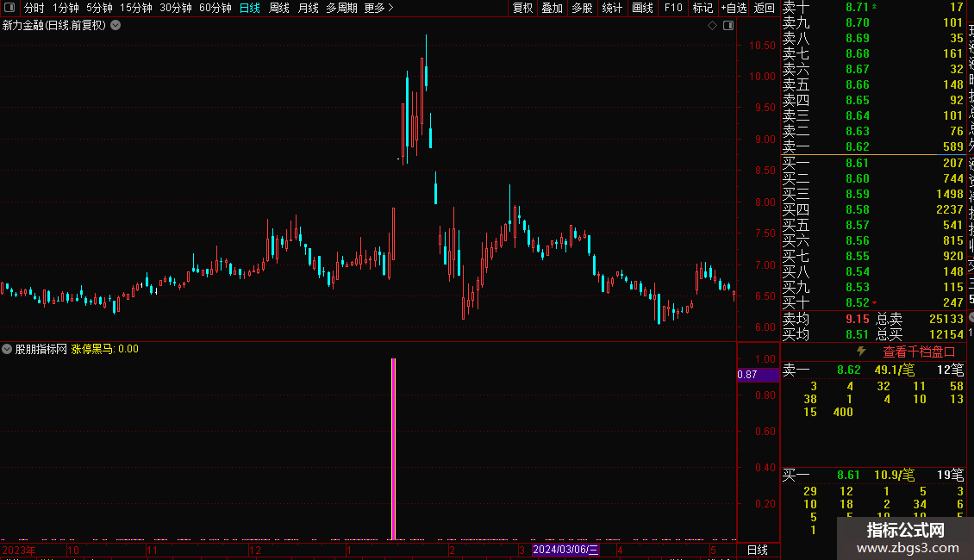
Task: Click the 49.1/笔 average value
Action: [x=895, y=370]
